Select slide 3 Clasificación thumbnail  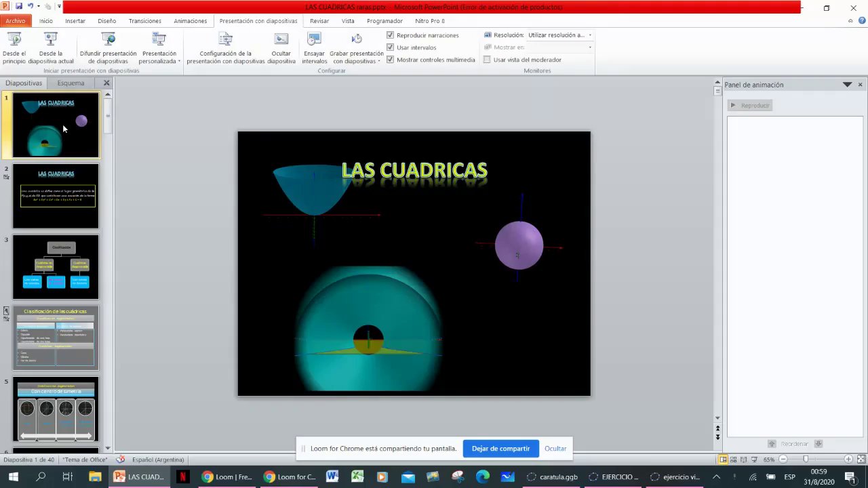pyautogui.click(x=56, y=267)
